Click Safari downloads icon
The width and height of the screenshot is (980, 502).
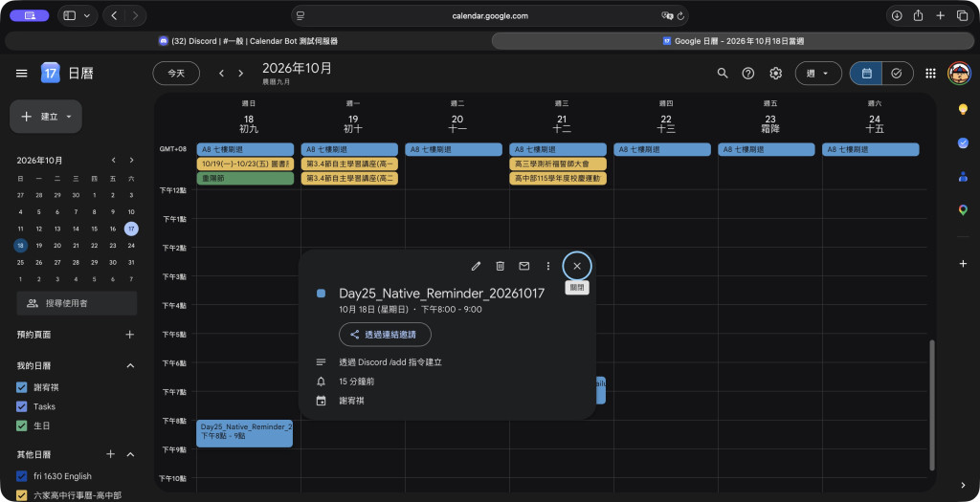tap(896, 15)
